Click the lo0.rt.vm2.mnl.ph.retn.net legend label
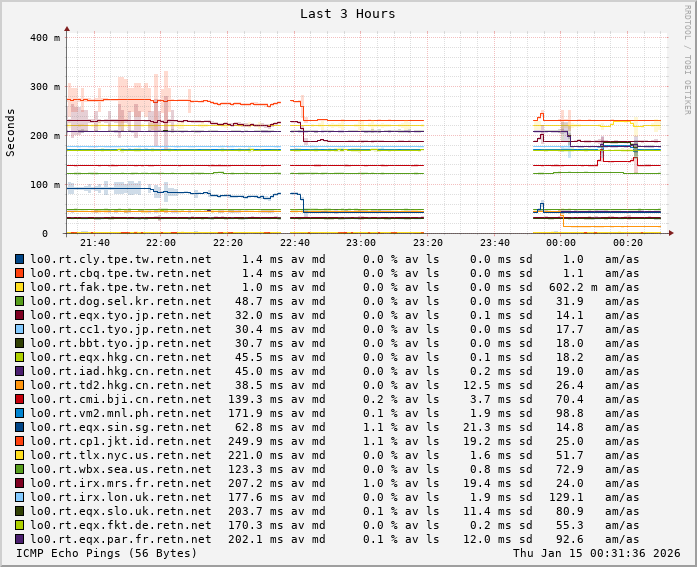Image resolution: width=697 pixels, height=567 pixels. [120, 413]
